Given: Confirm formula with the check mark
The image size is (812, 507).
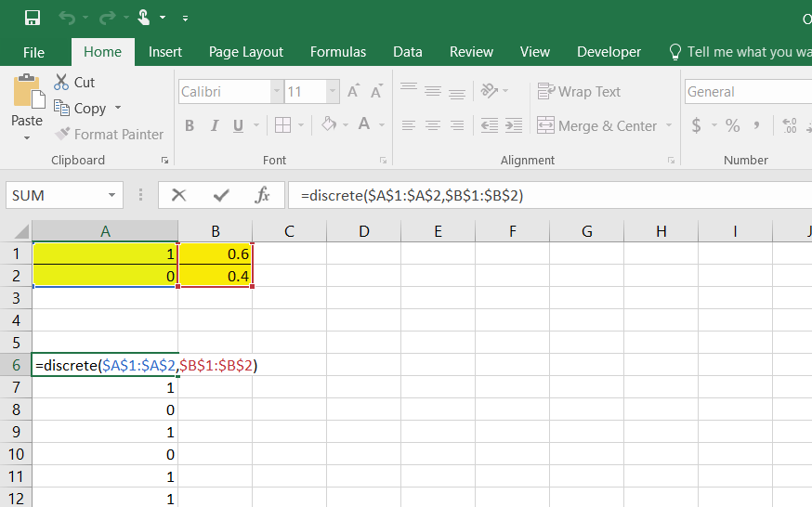Looking at the screenshot, I should 221,195.
